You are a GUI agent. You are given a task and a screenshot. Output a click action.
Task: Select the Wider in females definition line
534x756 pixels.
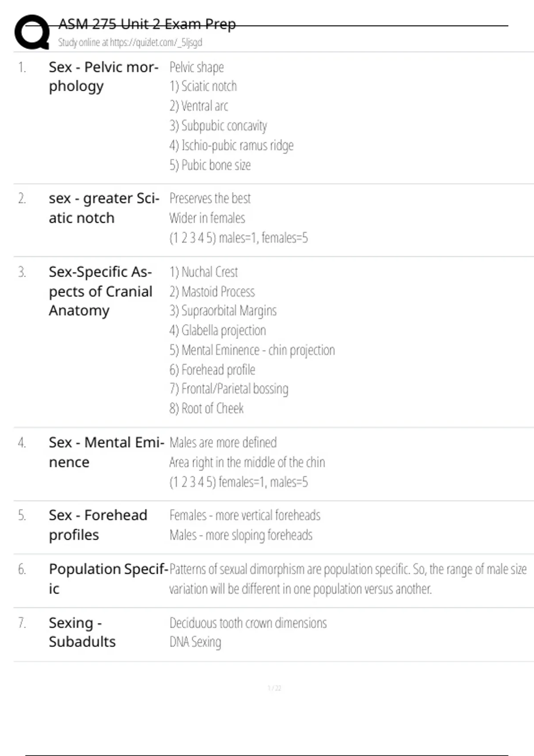tap(207, 218)
